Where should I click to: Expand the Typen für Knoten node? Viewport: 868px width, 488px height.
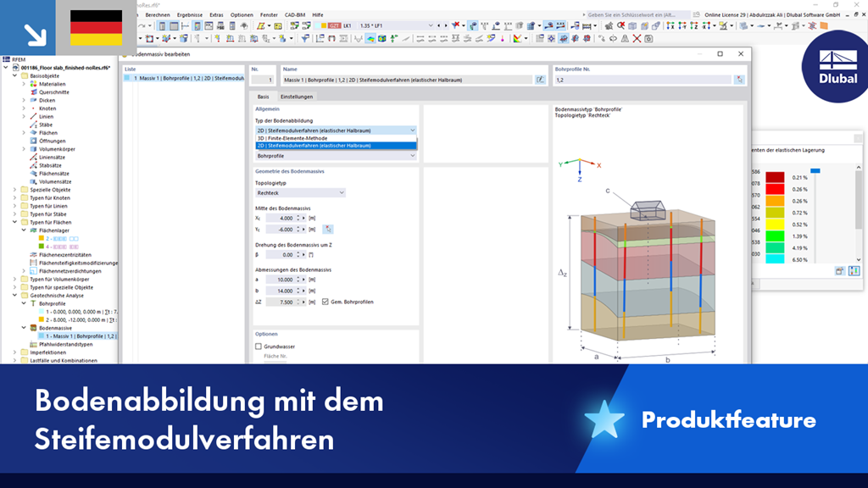coord(15,198)
